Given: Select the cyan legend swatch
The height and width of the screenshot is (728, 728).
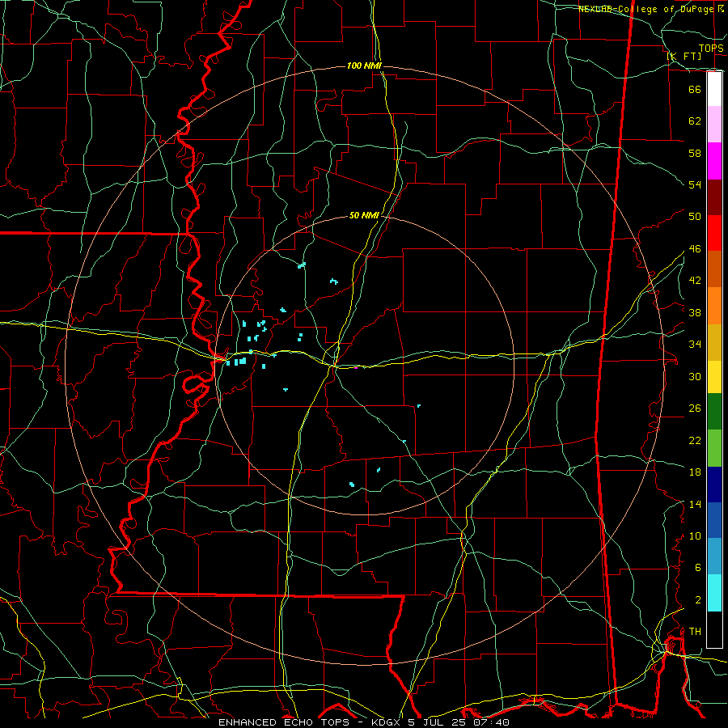Looking at the screenshot, I should click(714, 592).
